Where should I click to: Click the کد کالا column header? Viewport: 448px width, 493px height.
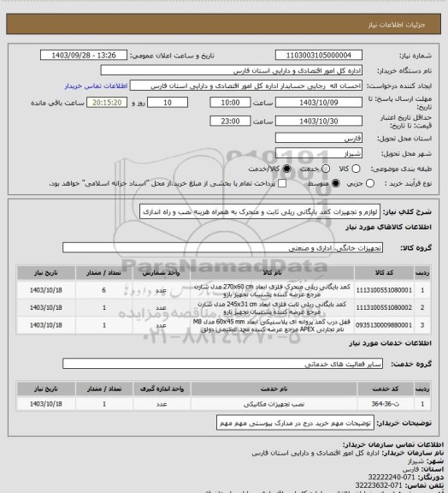pyautogui.click(x=384, y=273)
